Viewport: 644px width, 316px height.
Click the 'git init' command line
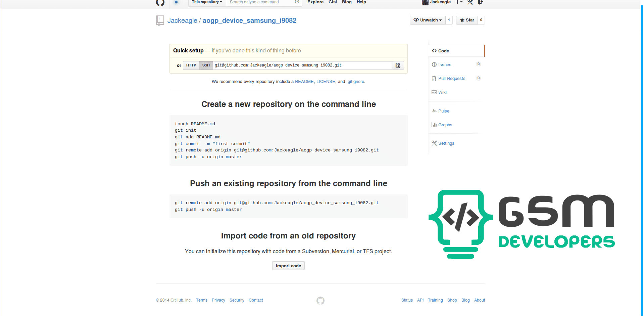[186, 130]
